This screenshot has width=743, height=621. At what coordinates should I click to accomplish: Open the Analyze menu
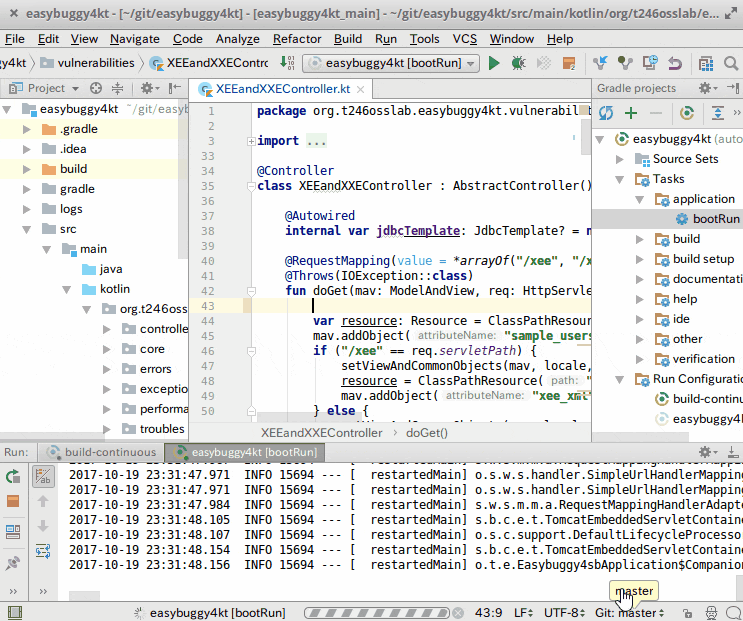pyautogui.click(x=237, y=39)
